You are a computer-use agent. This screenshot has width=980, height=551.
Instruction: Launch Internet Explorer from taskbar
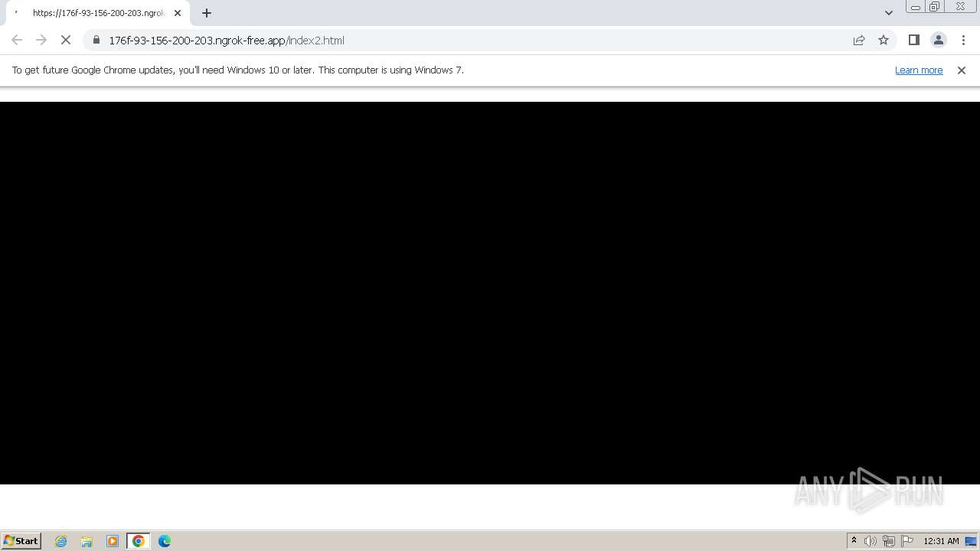coord(61,541)
